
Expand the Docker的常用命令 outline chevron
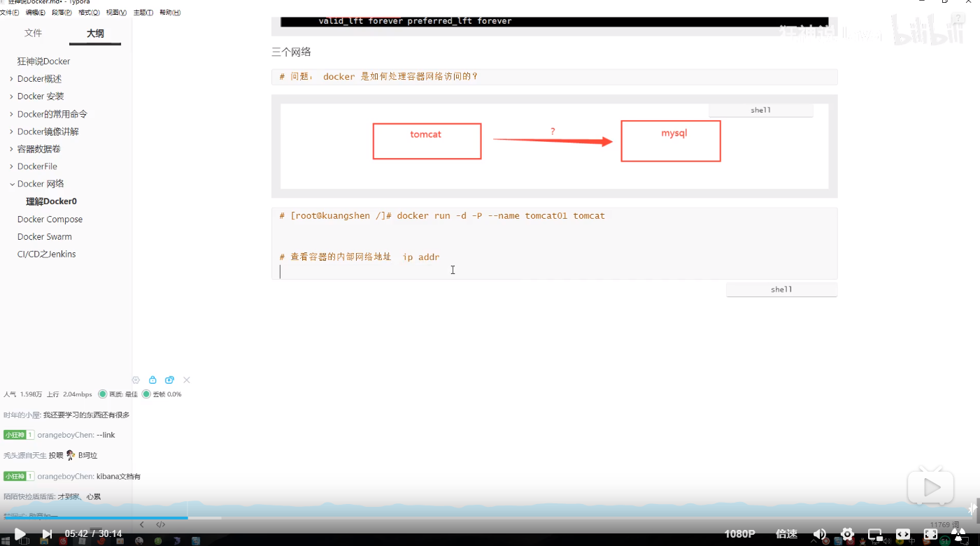(11, 114)
